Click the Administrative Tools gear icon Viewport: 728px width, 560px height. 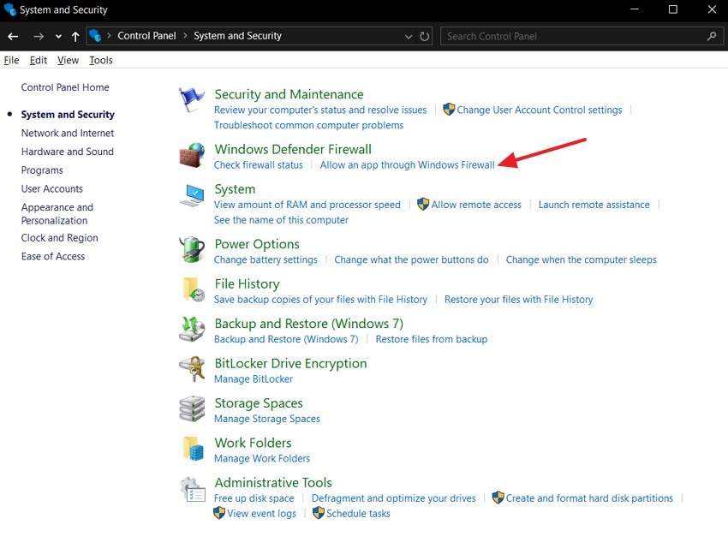tap(192, 489)
